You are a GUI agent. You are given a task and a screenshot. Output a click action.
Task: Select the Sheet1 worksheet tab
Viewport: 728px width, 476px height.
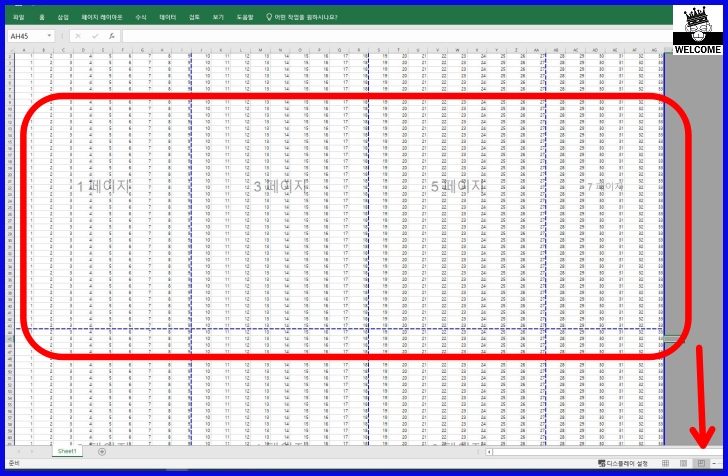tap(67, 451)
